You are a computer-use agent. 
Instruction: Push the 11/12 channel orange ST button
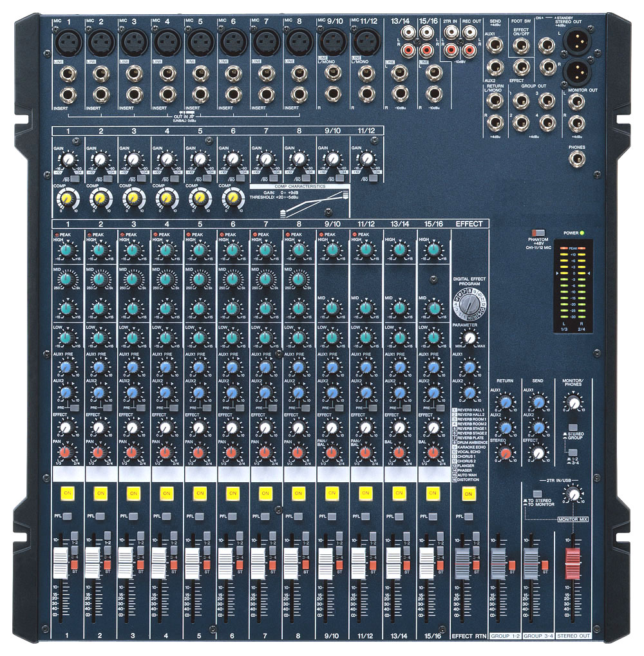click(x=372, y=565)
